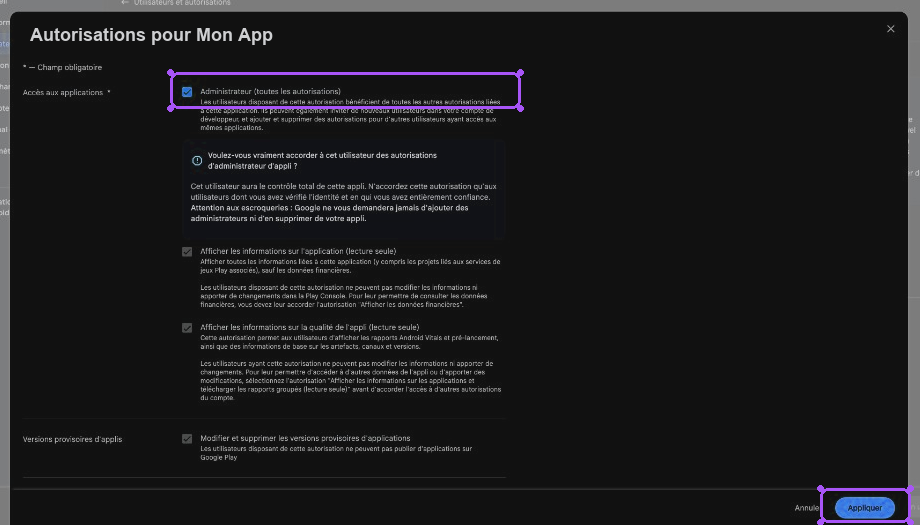Click the Utilisateurs et autorisations breadcrumb text
The image size is (920, 525).
pos(182,3)
